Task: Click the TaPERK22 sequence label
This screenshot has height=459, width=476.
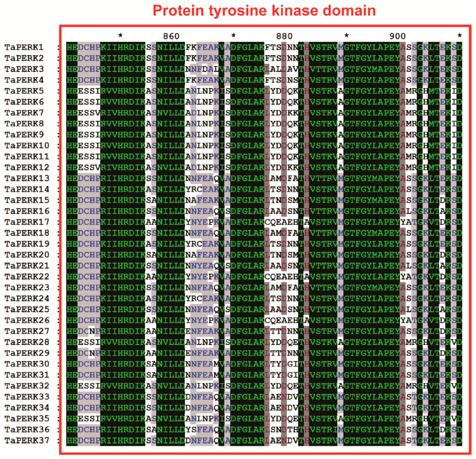Action: coord(27,277)
